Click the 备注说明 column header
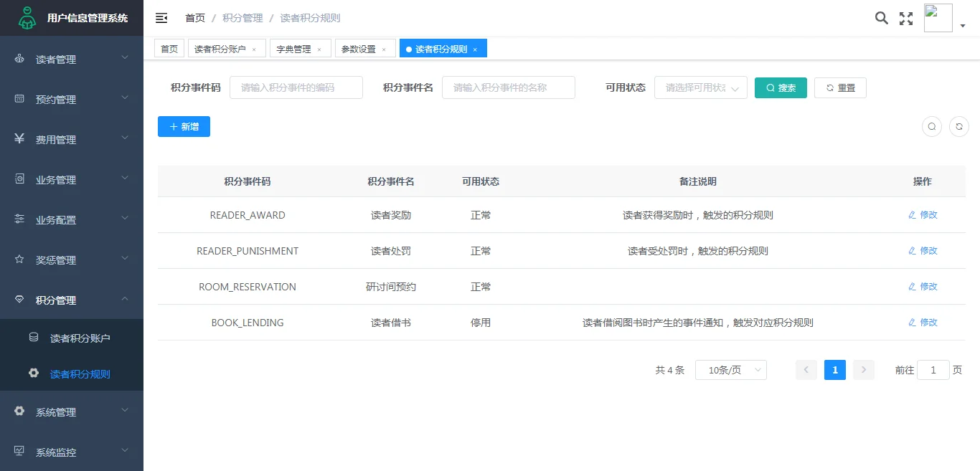The width and height of the screenshot is (980, 471). (x=698, y=181)
